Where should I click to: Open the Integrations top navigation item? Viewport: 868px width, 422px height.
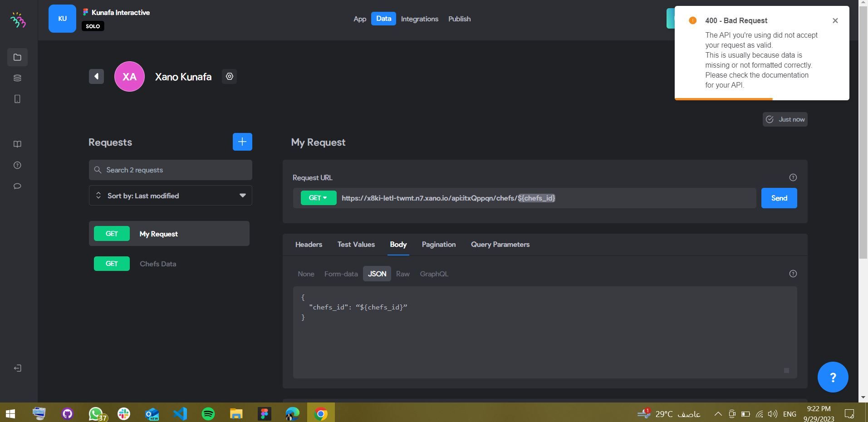419,19
